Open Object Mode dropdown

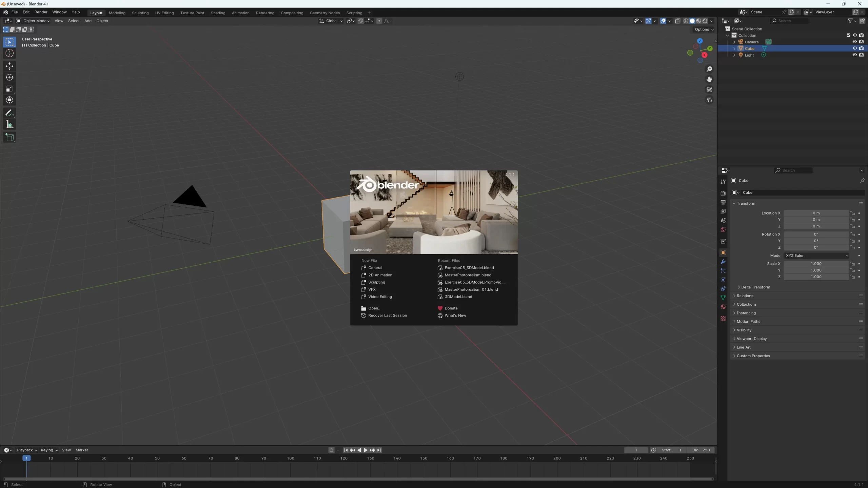33,21
